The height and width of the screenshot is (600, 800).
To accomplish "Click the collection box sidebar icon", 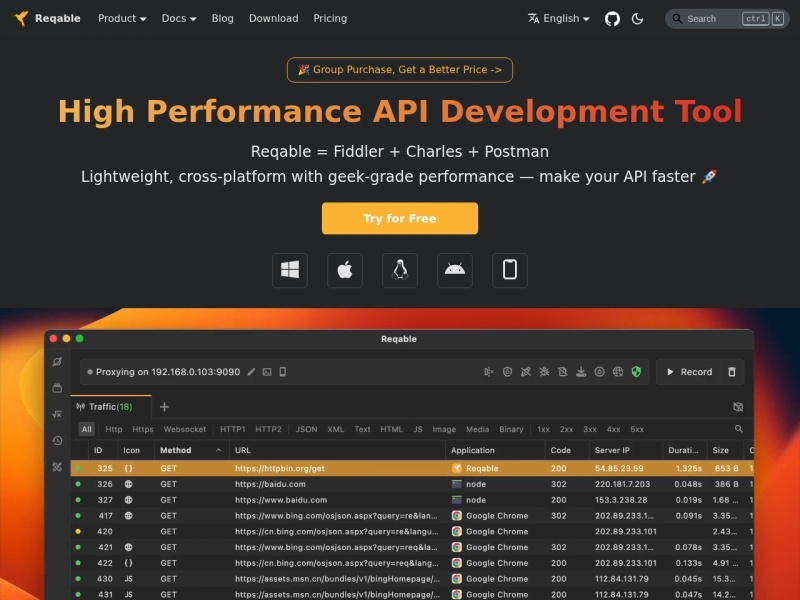I will point(57,388).
